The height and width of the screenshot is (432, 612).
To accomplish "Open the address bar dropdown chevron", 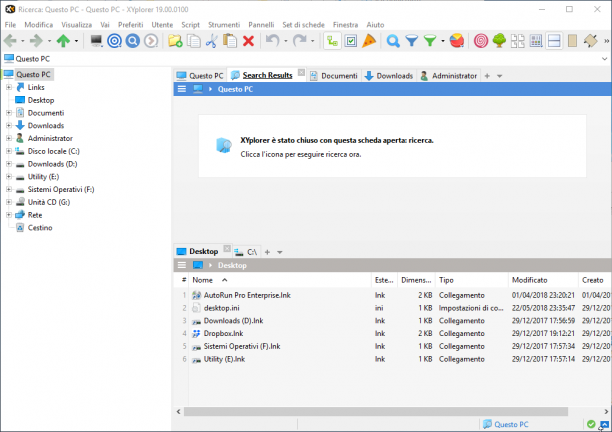I will tap(604, 59).
